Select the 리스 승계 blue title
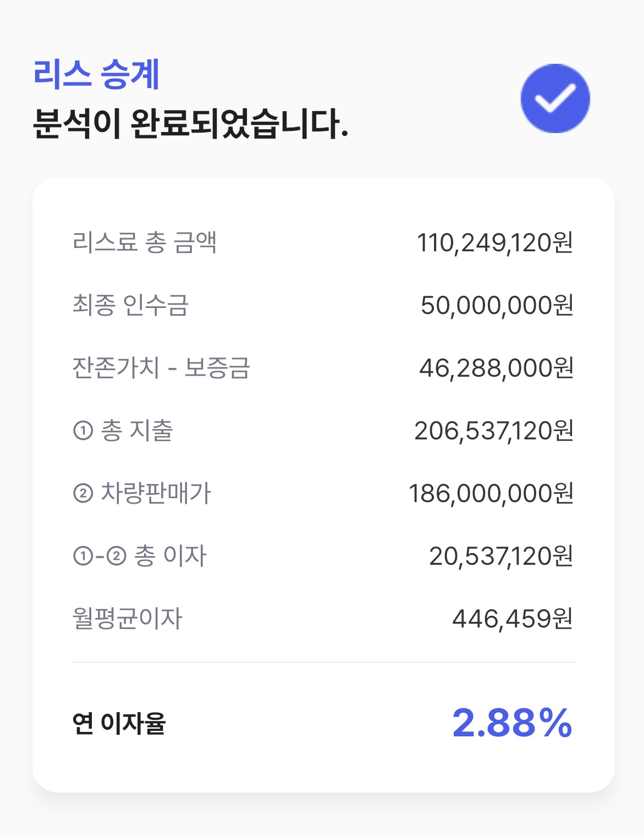Viewport: 644px width, 837px height. pos(96,74)
